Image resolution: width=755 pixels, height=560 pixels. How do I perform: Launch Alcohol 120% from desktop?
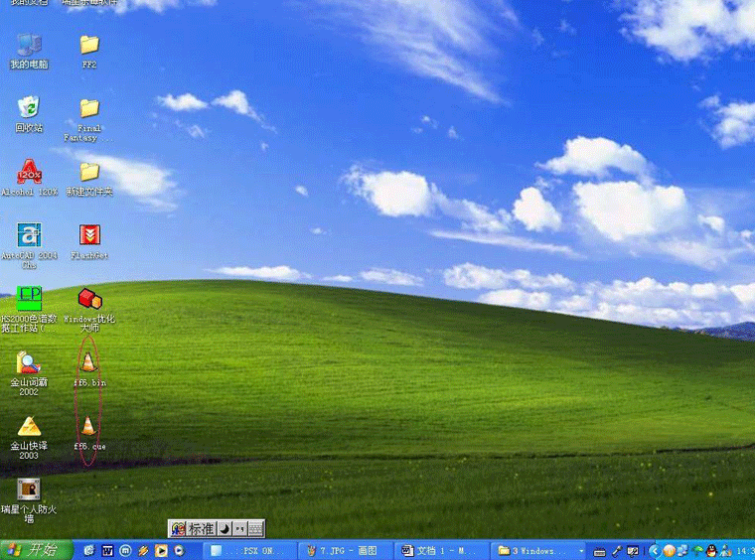point(29,178)
